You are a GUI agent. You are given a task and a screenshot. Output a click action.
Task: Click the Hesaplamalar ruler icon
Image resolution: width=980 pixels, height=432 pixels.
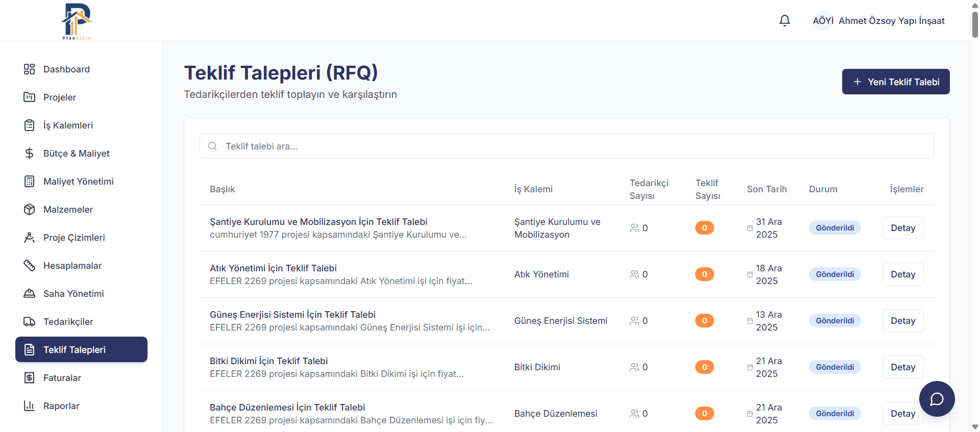[x=29, y=266]
